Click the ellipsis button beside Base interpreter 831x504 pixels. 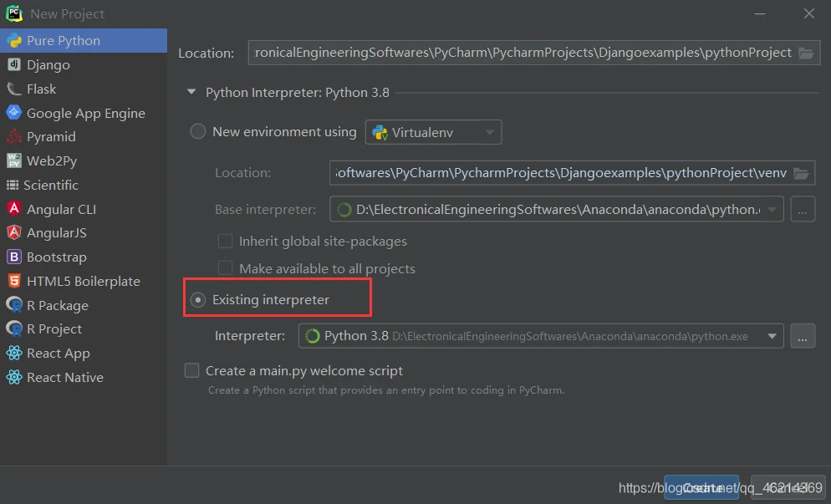[803, 209]
